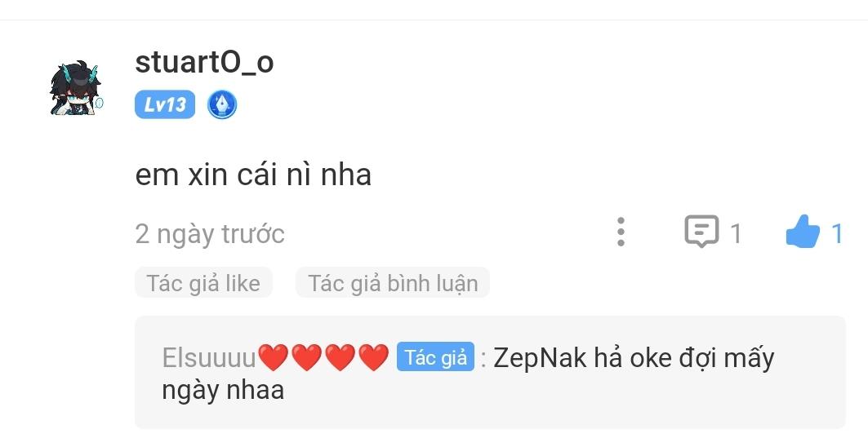Open the Elsuuuu author name in reply
This screenshot has height=447, width=868.
[x=209, y=357]
